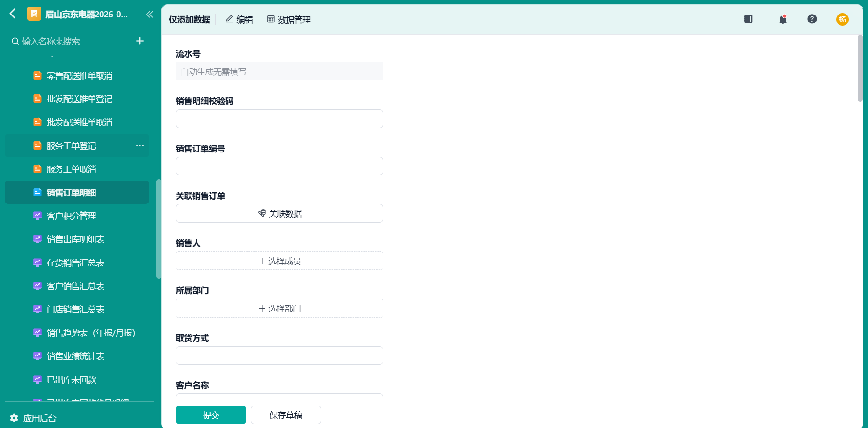Add a new item with the plus icon
Screen dimensions: 868x428
pyautogui.click(x=140, y=41)
